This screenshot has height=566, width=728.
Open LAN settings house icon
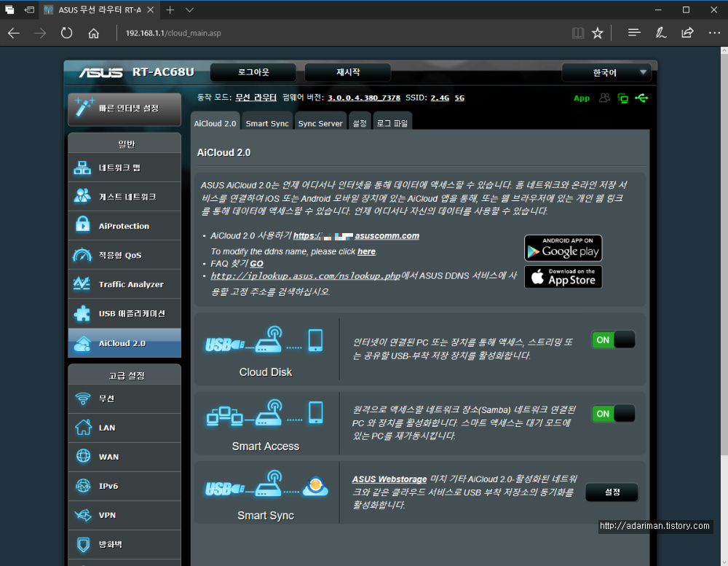[x=83, y=428]
